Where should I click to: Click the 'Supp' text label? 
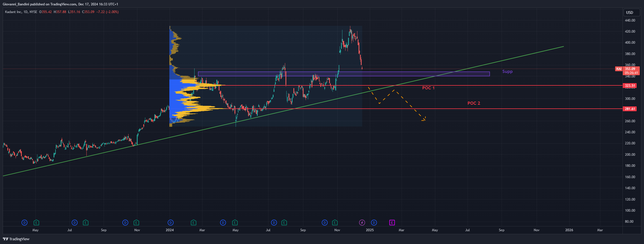click(x=507, y=71)
